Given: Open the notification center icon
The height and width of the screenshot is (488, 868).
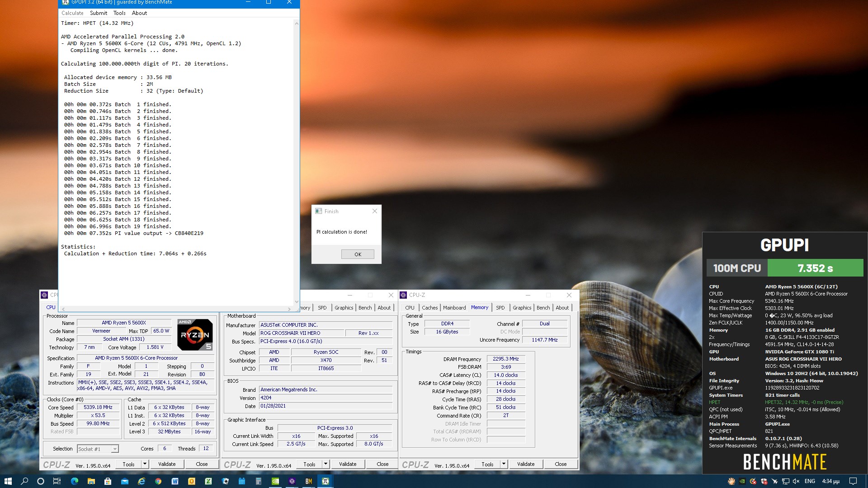Looking at the screenshot, I should coord(853,481).
